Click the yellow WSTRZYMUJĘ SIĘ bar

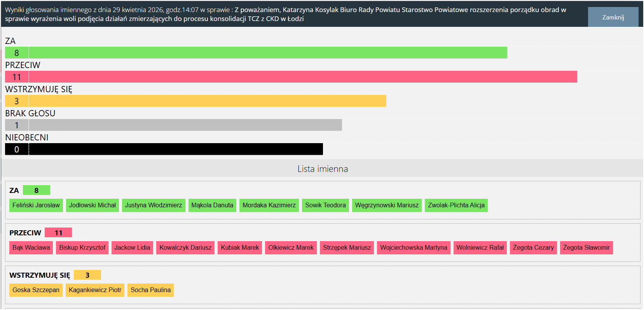coord(195,101)
